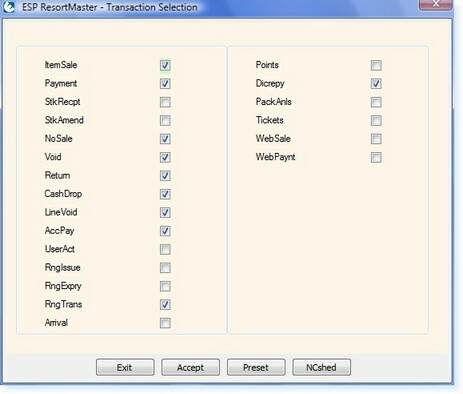The width and height of the screenshot is (463, 394).
Task: Click the Arrival label text
Action: point(56,323)
